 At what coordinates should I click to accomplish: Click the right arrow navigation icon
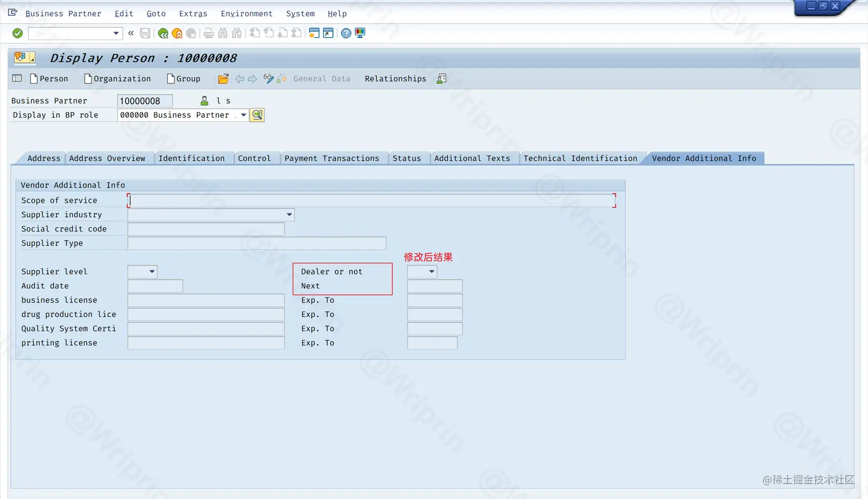coord(253,79)
